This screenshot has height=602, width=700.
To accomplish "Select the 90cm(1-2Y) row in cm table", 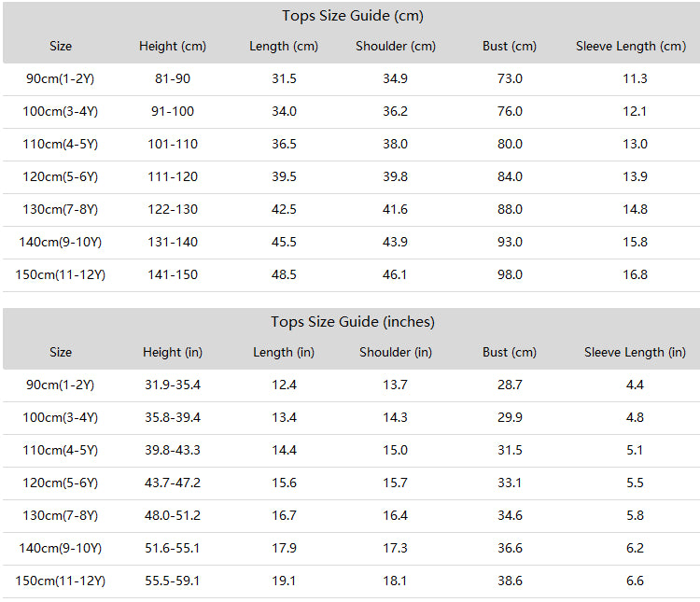I will 351,79.
